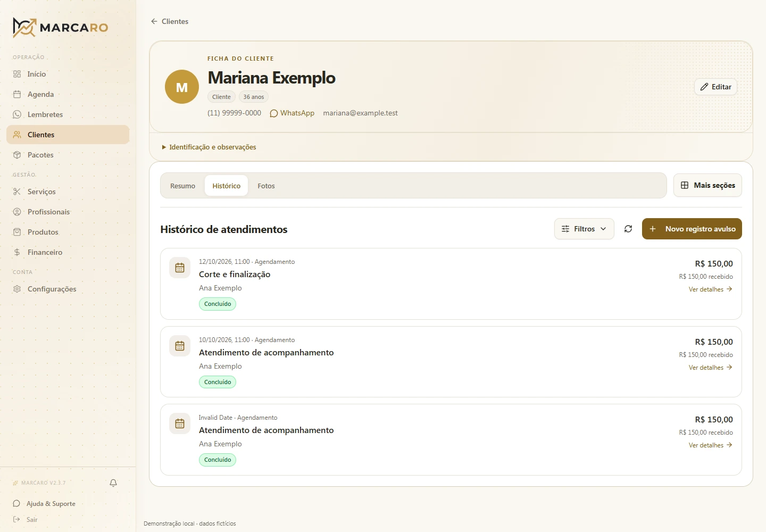The width and height of the screenshot is (766, 532).
Task: Open the Pacotes section
Action: [68, 155]
